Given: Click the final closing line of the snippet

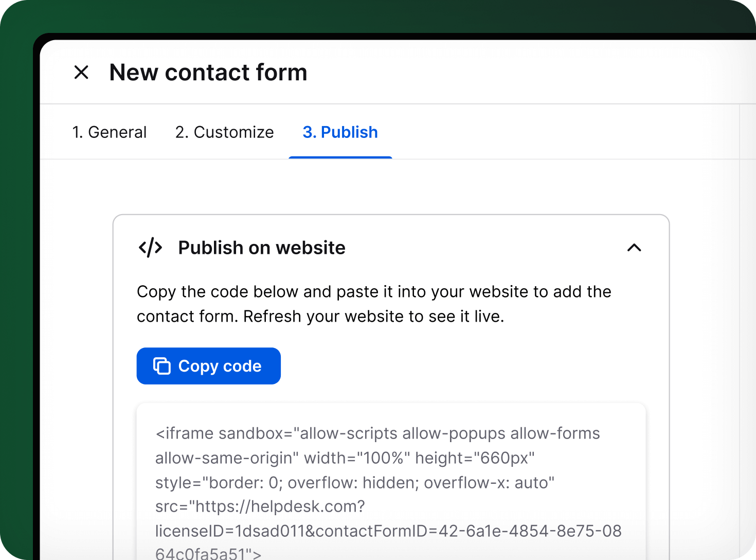Looking at the screenshot, I should click(x=208, y=554).
